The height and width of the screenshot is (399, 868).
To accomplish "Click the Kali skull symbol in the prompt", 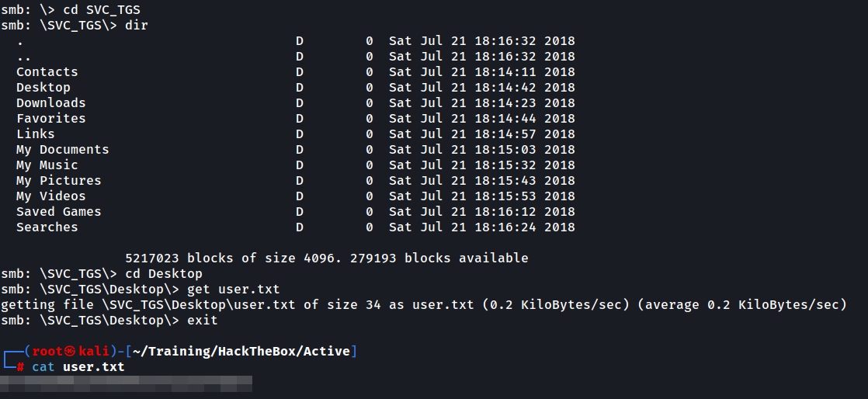I will click(71, 352).
